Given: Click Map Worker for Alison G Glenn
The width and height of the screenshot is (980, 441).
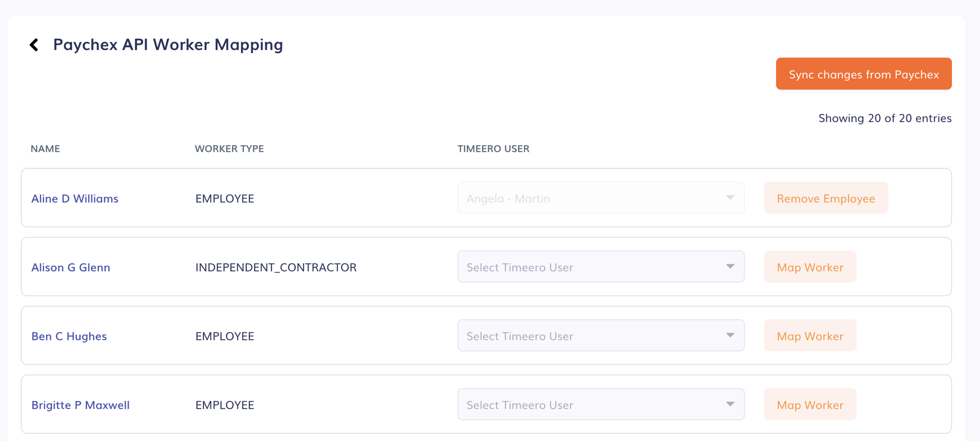Looking at the screenshot, I should [810, 267].
